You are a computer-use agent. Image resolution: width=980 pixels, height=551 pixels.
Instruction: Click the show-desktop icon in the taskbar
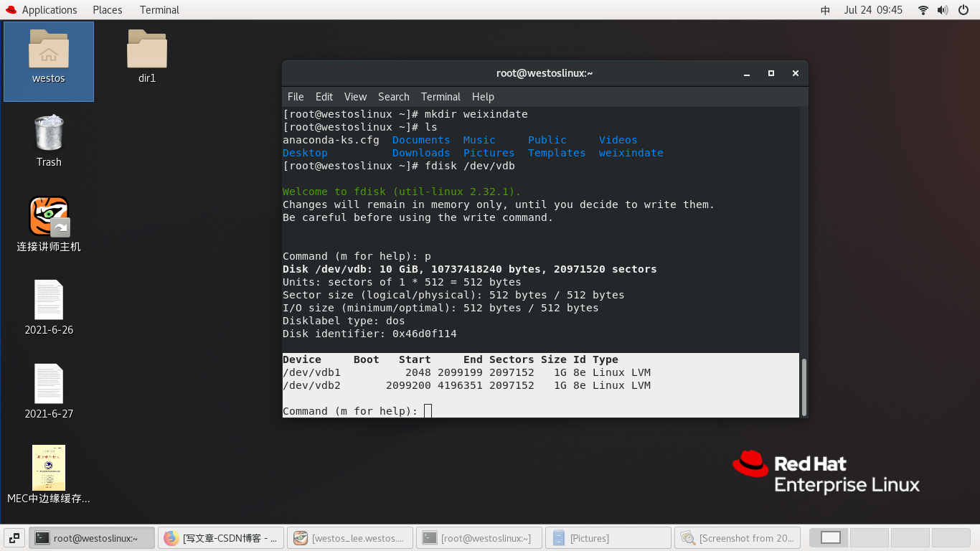coord(14,537)
